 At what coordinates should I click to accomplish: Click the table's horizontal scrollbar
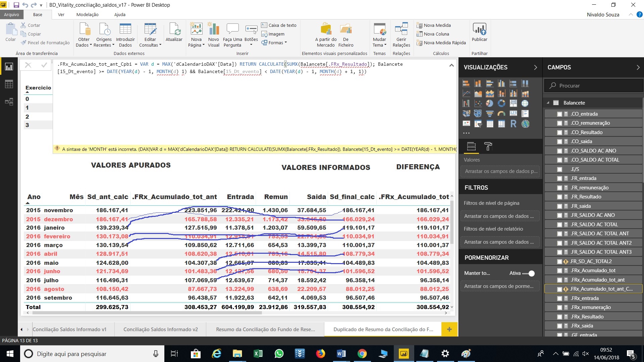[x=147, y=313]
